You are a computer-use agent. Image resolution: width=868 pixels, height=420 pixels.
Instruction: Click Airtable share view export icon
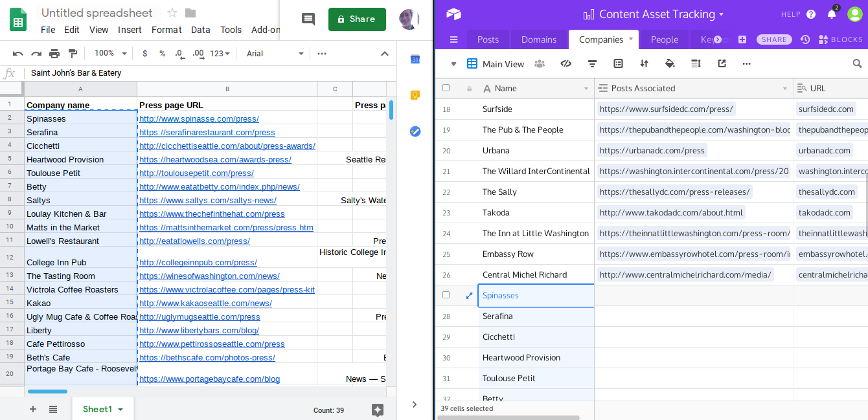click(722, 63)
